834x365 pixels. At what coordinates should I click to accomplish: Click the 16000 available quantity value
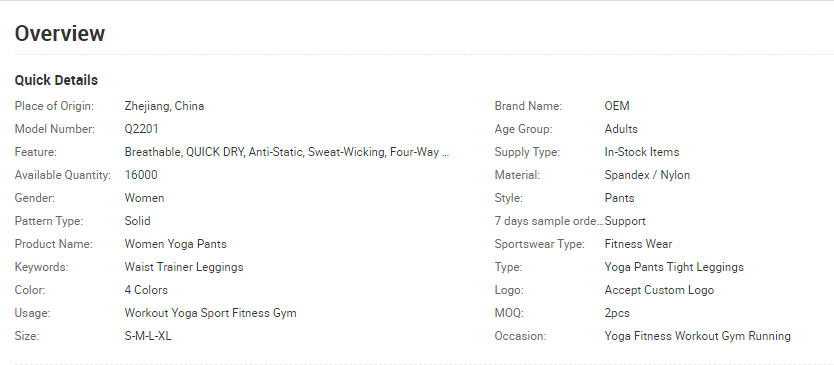[141, 175]
